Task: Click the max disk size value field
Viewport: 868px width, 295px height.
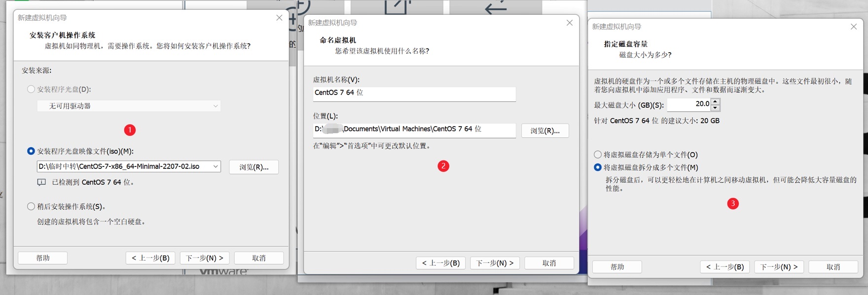Action: pyautogui.click(x=689, y=104)
